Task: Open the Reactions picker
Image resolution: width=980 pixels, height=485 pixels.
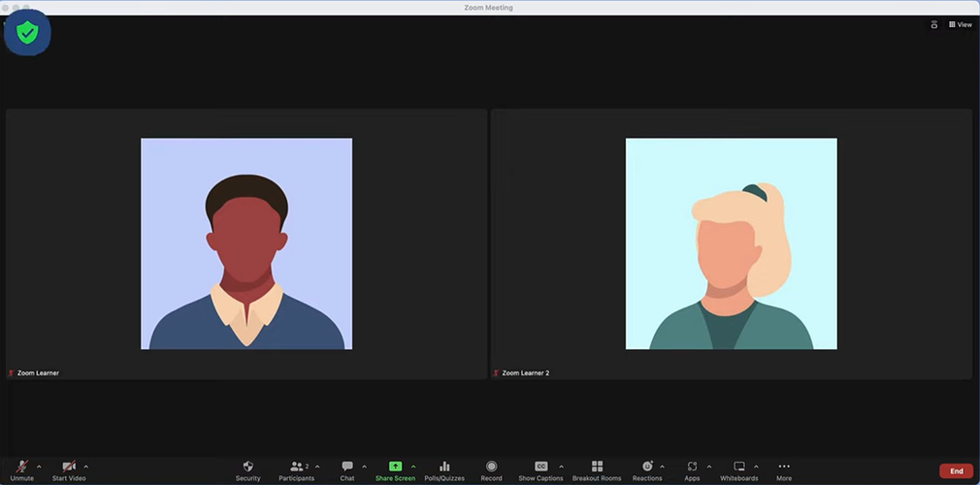Action: [647, 468]
